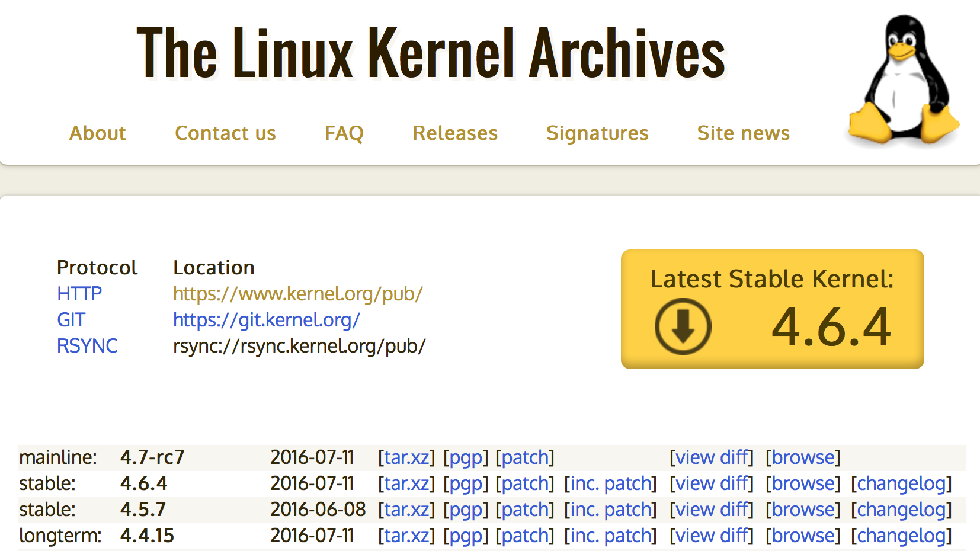Get the patch for longterm 4.4.15
Viewport: 980px width, 551px height.
point(525,536)
